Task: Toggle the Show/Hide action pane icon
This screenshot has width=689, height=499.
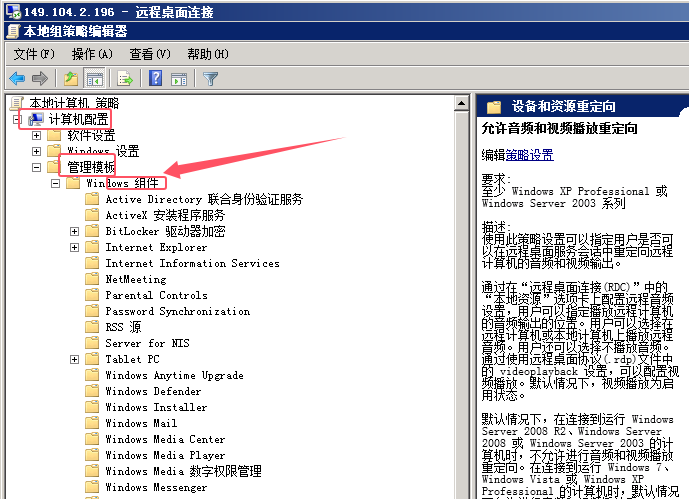Action: click(180, 78)
